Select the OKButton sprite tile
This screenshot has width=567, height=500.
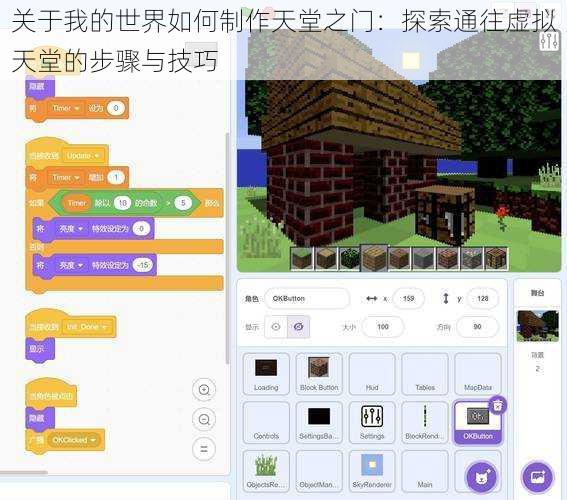click(x=478, y=422)
